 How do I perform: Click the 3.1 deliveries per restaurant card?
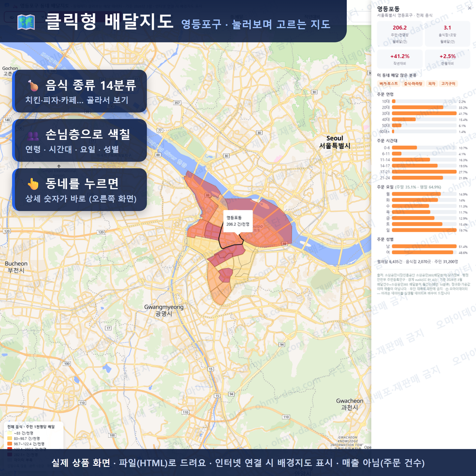pyautogui.click(x=447, y=33)
